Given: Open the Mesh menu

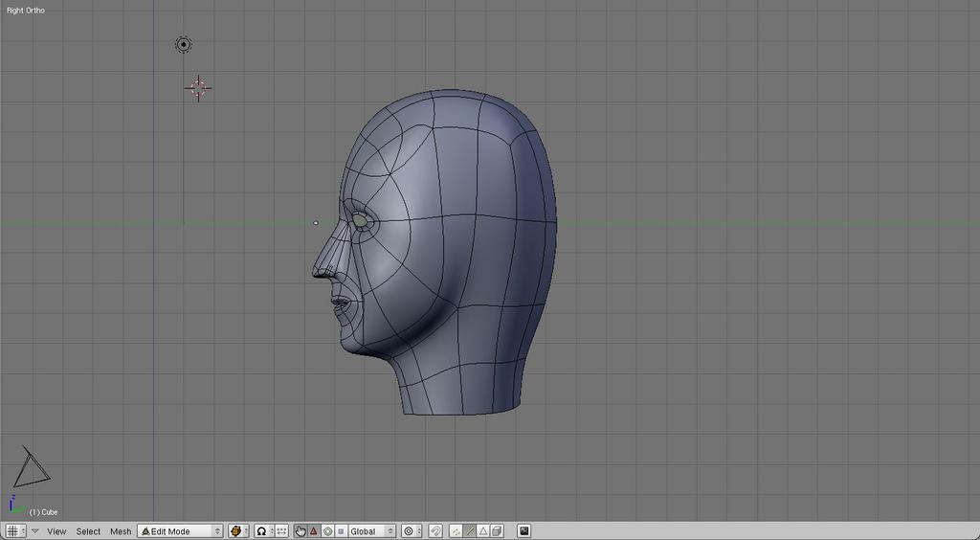Looking at the screenshot, I should [121, 531].
